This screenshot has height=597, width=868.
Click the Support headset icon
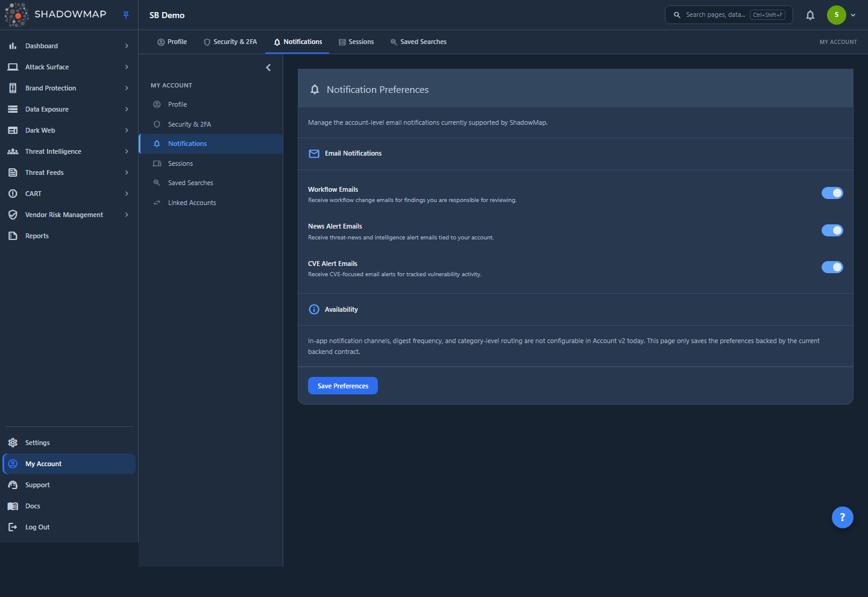coord(13,485)
